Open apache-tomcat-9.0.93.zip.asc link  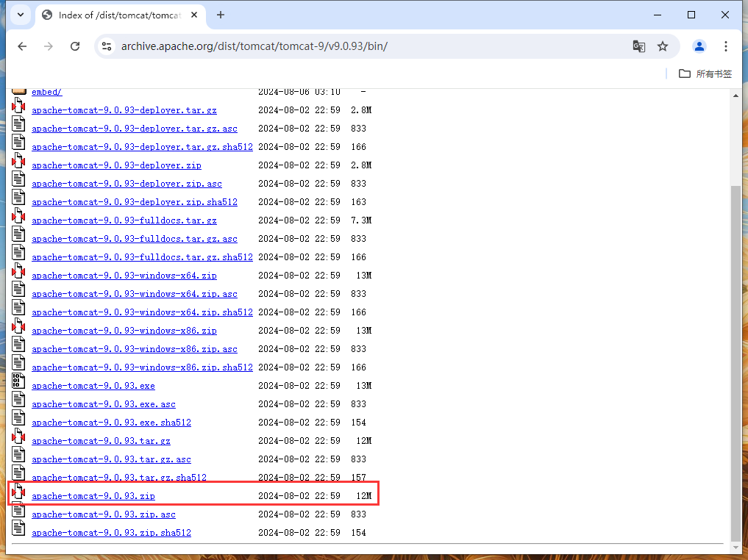click(104, 514)
